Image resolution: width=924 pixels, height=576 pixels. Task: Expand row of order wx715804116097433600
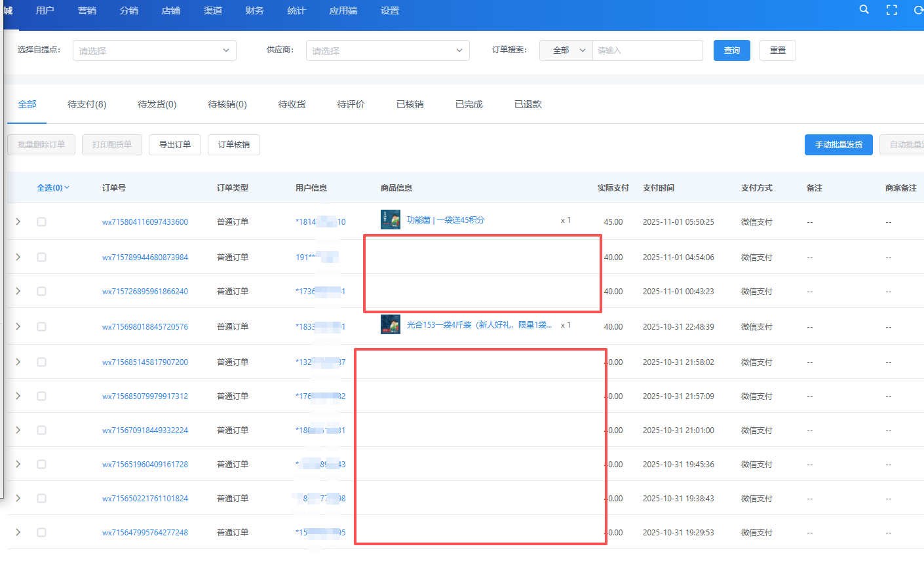click(18, 222)
